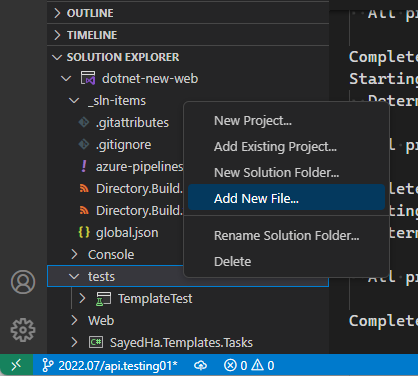Select the .gitattributes file

pyautogui.click(x=132, y=123)
